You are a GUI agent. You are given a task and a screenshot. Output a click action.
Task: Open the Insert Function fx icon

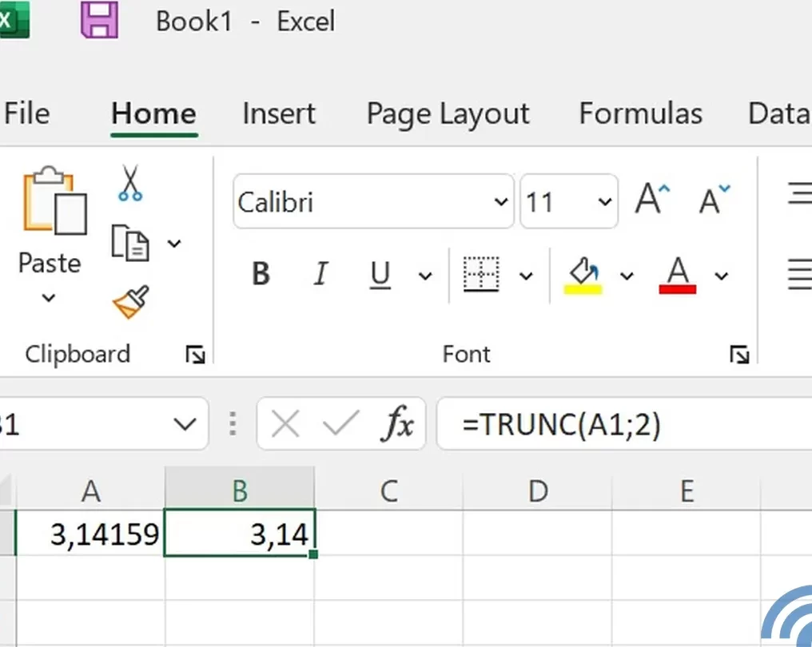coord(400,423)
